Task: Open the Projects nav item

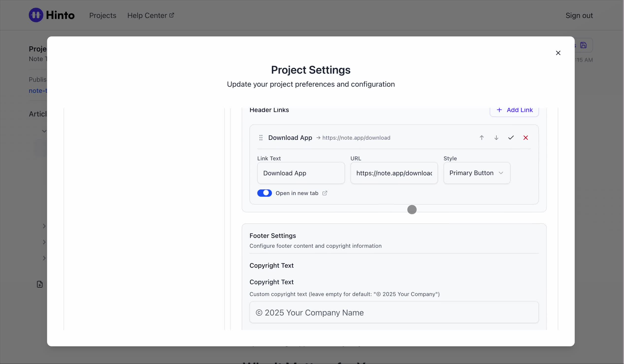Action: [x=102, y=15]
